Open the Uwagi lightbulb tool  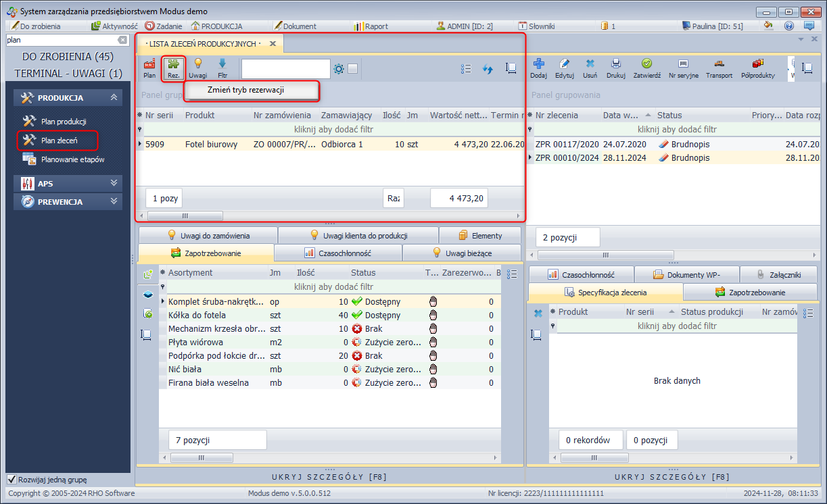point(197,67)
